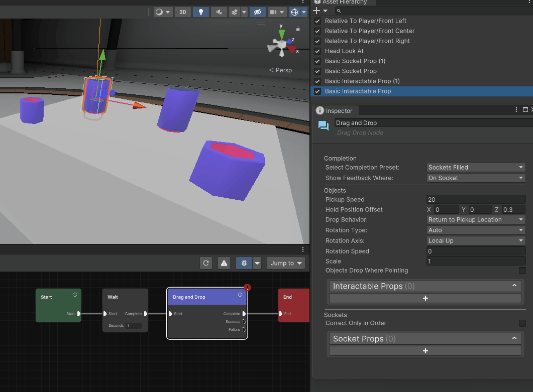Screen dimensions: 533x392
Task: Toggle scene visibility crossed-eye icon
Action: click(258, 12)
